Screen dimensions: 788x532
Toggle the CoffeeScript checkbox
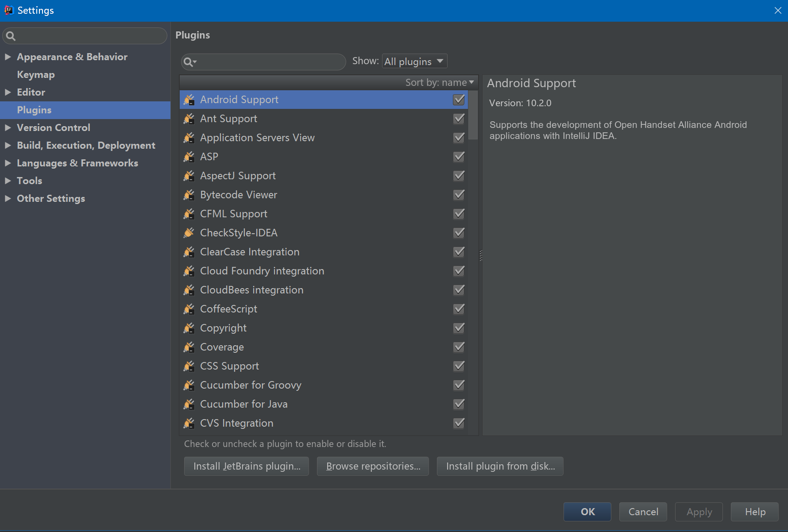point(459,309)
